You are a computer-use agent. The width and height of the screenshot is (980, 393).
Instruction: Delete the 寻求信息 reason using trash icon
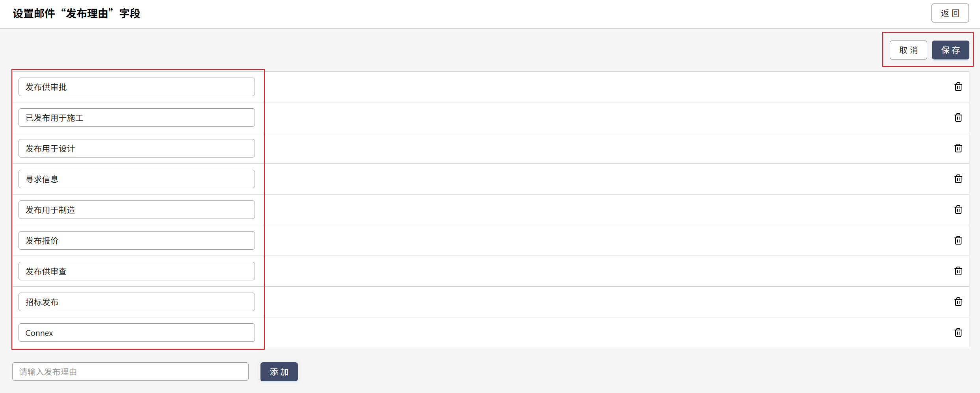click(x=958, y=179)
